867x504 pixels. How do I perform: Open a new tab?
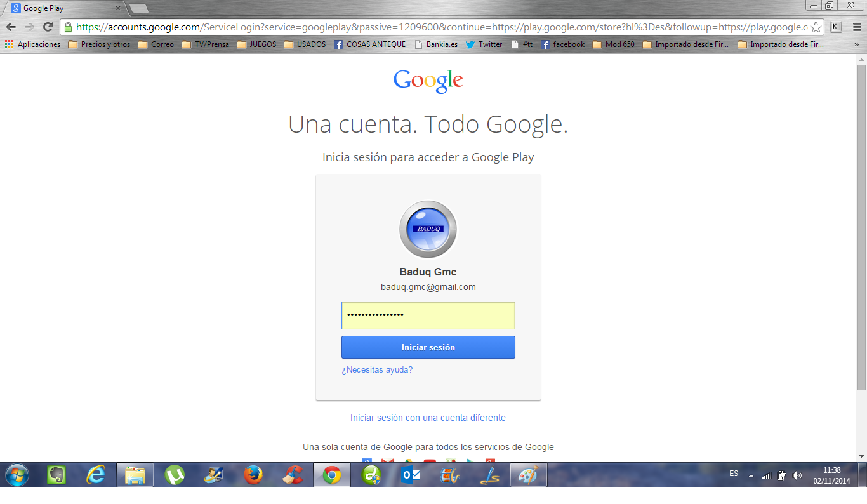click(139, 8)
